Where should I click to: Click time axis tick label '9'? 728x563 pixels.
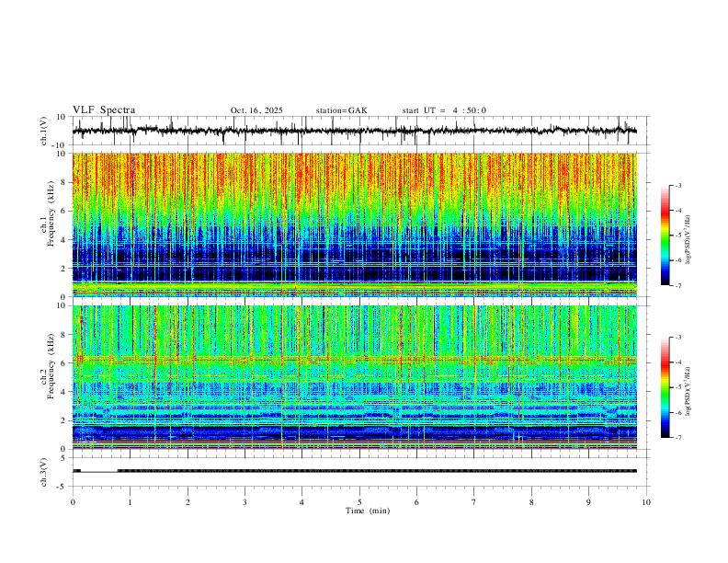(588, 502)
